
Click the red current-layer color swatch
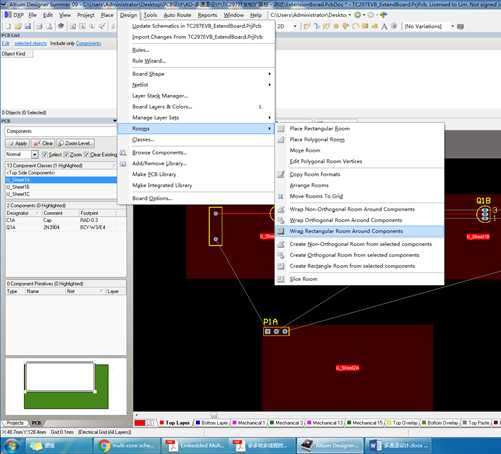pyautogui.click(x=140, y=423)
